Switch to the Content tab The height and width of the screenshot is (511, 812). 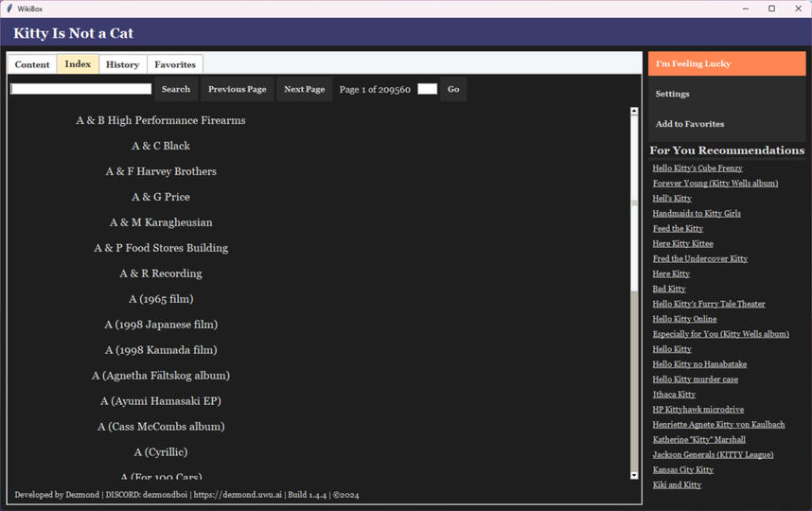pos(32,64)
